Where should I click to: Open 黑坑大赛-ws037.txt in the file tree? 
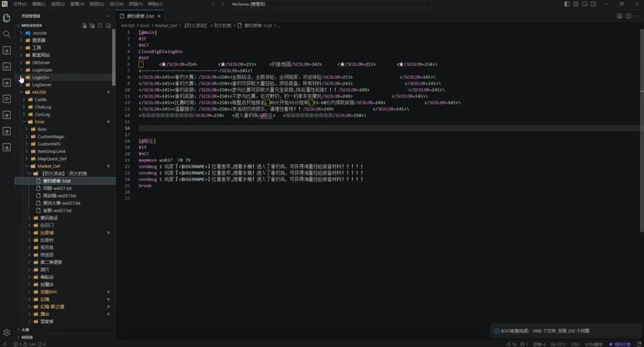61,203
